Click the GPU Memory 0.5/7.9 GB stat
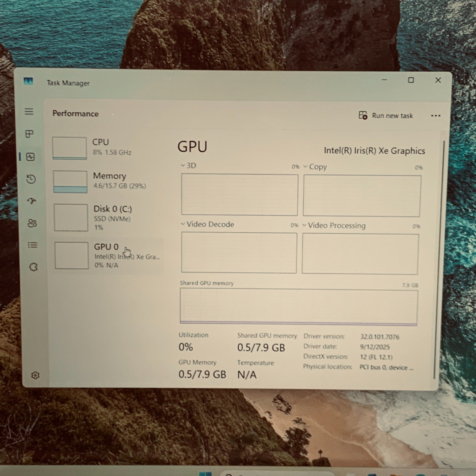Screen dimensions: 476x476 [202, 374]
